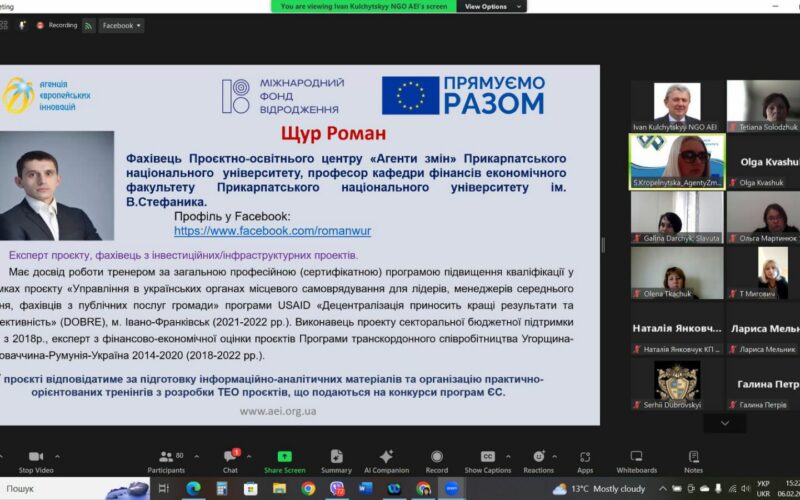The height and width of the screenshot is (500, 800).
Task: Open the meeting Summary tool
Action: pos(336,459)
